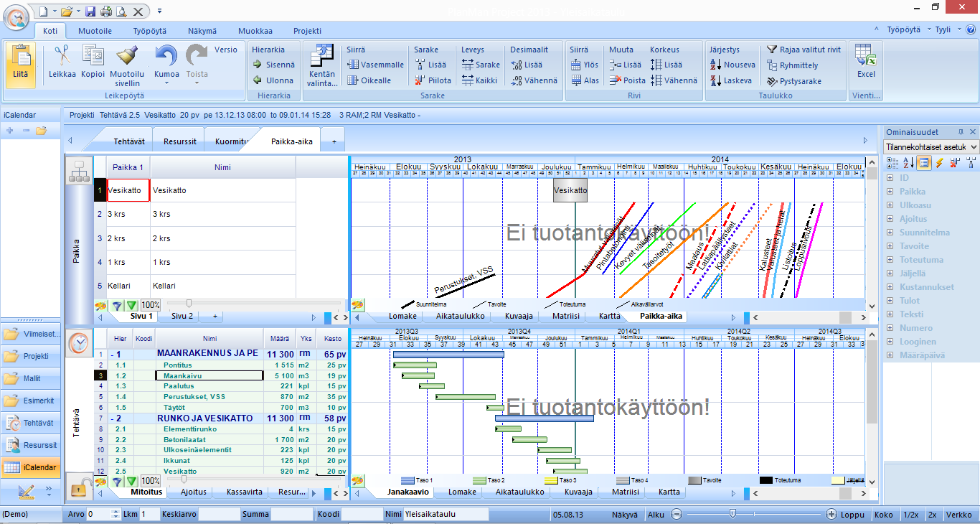This screenshot has width=980, height=524.
Task: Click the plus zoom button by Loppu
Action: click(831, 514)
